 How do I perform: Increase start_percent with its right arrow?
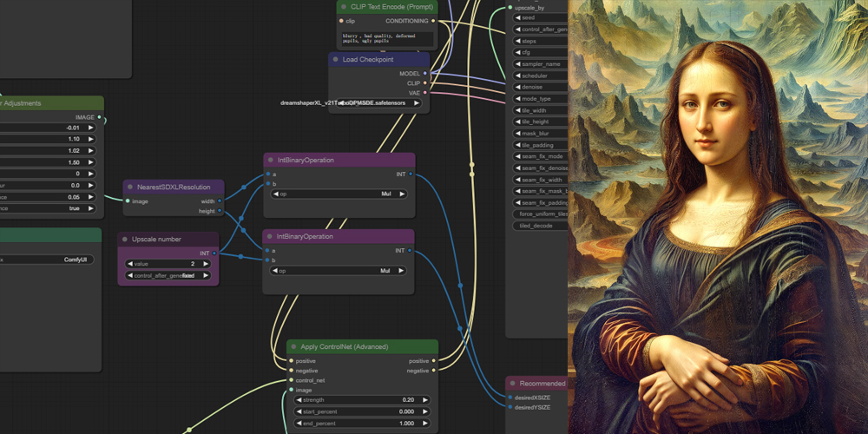[x=425, y=411]
